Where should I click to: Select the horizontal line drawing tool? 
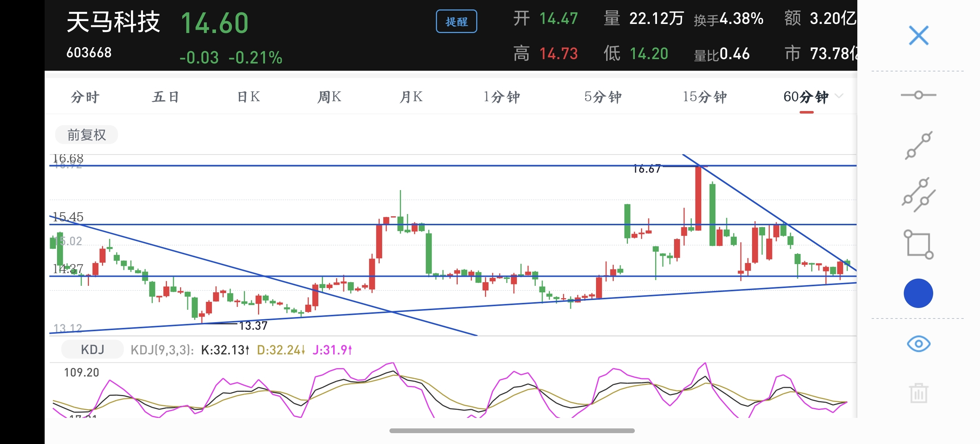918,95
